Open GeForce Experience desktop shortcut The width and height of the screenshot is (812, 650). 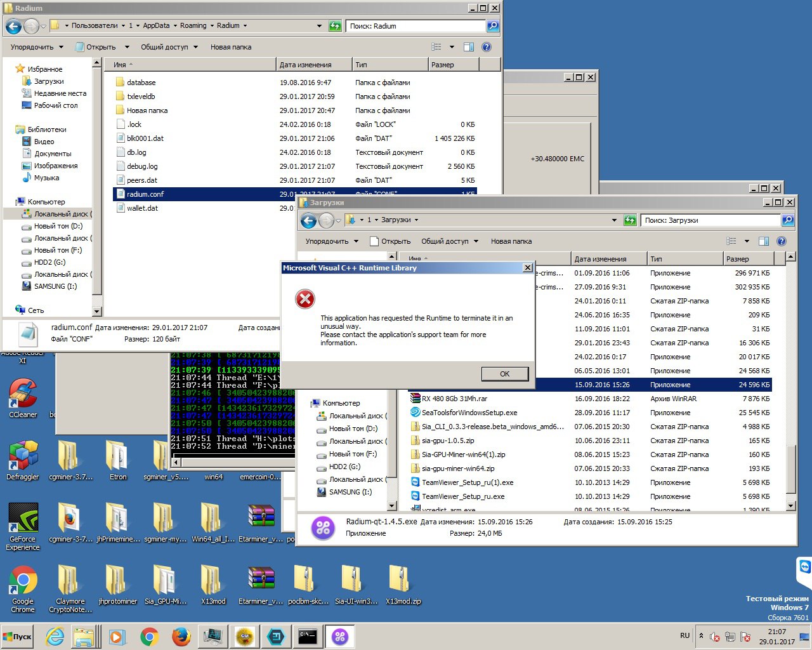click(23, 526)
